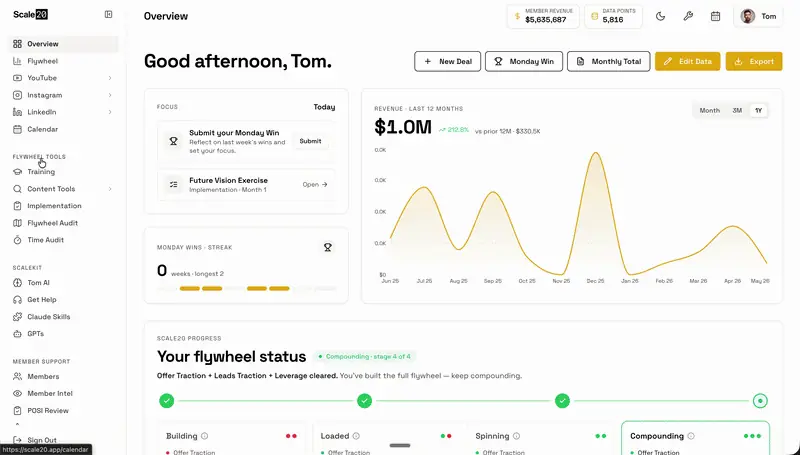This screenshot has height=455, width=800.
Task: Switch revenue chart to Month view
Action: click(709, 111)
